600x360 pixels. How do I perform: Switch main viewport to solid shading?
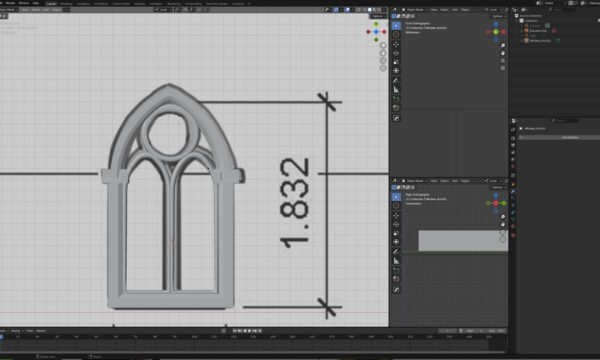[x=370, y=10]
